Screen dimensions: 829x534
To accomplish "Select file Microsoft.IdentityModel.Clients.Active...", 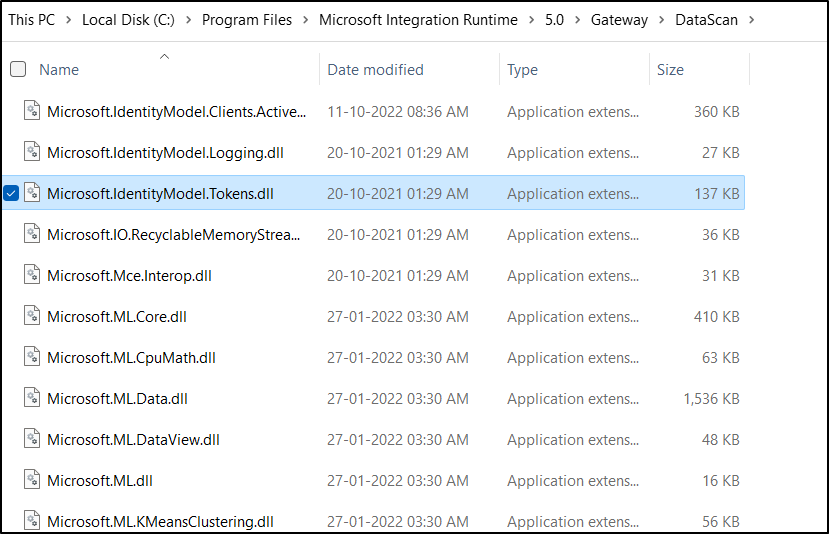I will click(x=177, y=112).
